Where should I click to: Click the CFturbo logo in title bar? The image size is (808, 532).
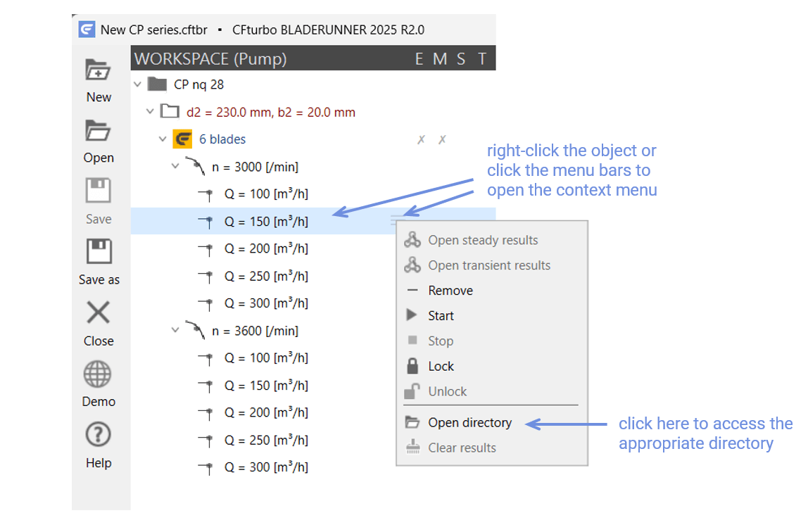click(87, 30)
